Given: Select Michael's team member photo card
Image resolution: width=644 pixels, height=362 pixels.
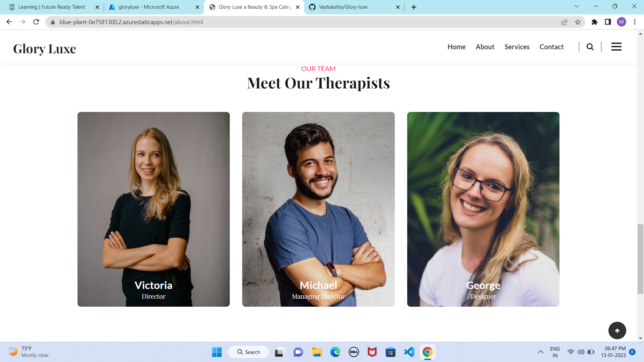Looking at the screenshot, I should coord(318,209).
